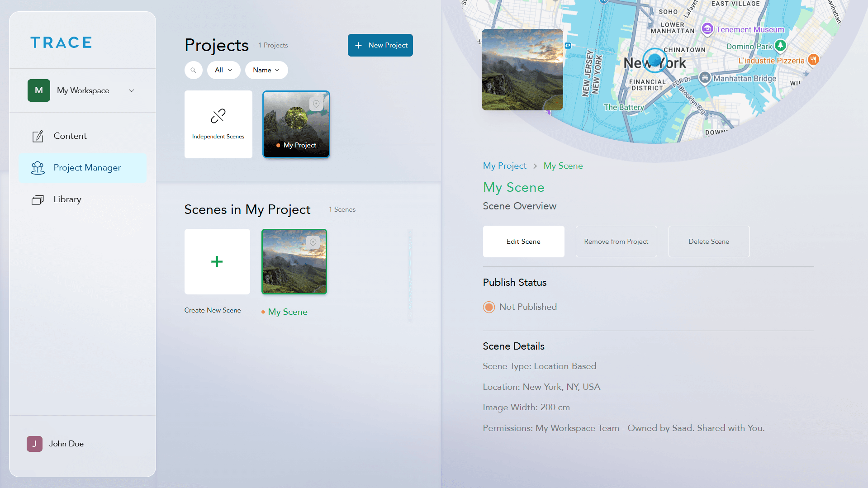The height and width of the screenshot is (488, 868).
Task: Open the Name sort dropdown
Action: tap(266, 70)
